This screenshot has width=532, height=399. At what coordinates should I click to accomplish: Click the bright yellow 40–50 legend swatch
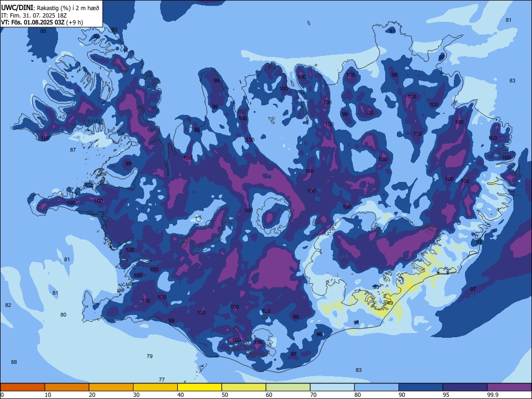click(x=199, y=387)
